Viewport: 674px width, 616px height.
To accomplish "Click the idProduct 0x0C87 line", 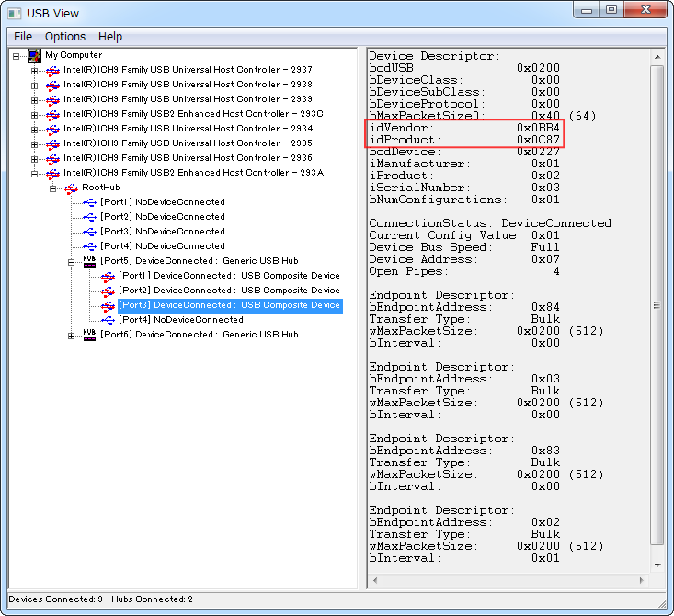I will [464, 140].
